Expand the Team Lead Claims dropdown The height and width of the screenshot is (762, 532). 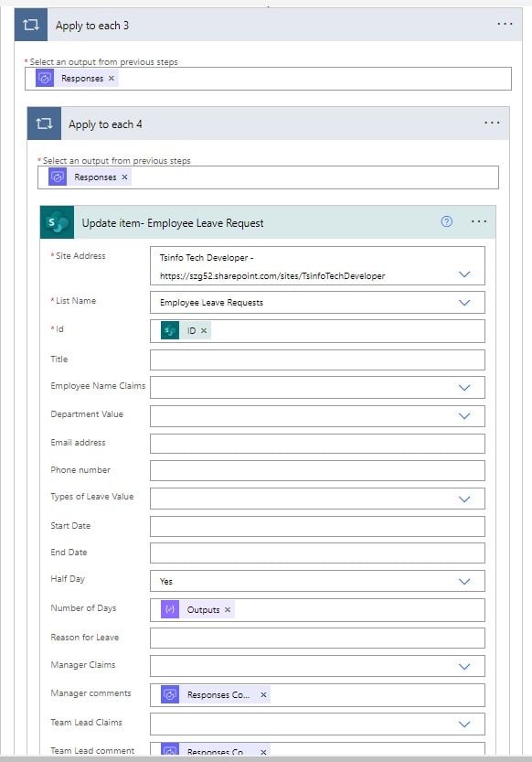point(464,724)
